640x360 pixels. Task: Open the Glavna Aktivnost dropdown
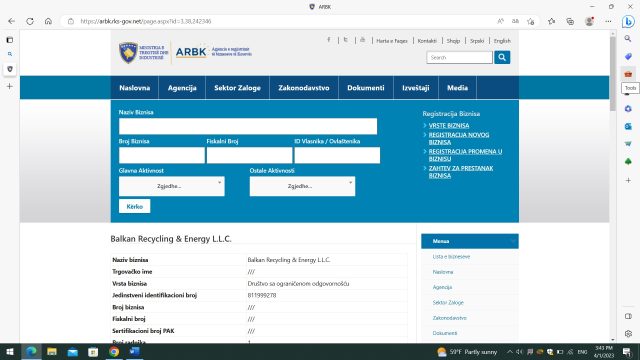(x=171, y=186)
